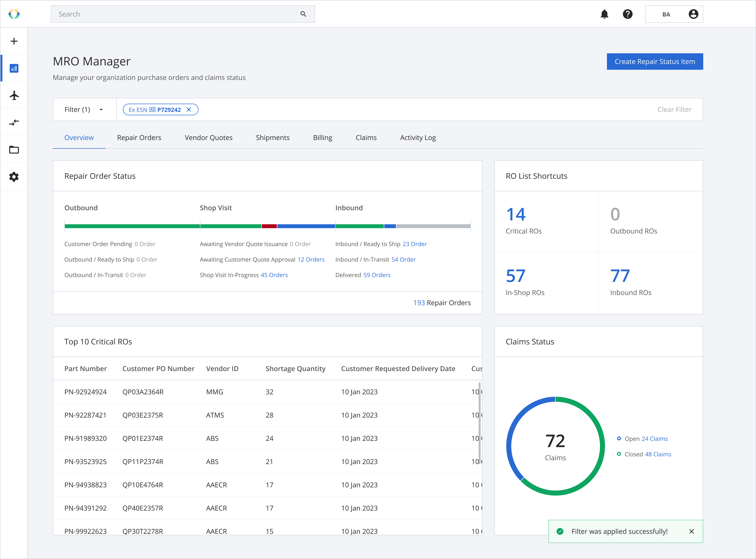This screenshot has height=559, width=756.
Task: Click the plus icon in sidebar
Action: pos(14,41)
